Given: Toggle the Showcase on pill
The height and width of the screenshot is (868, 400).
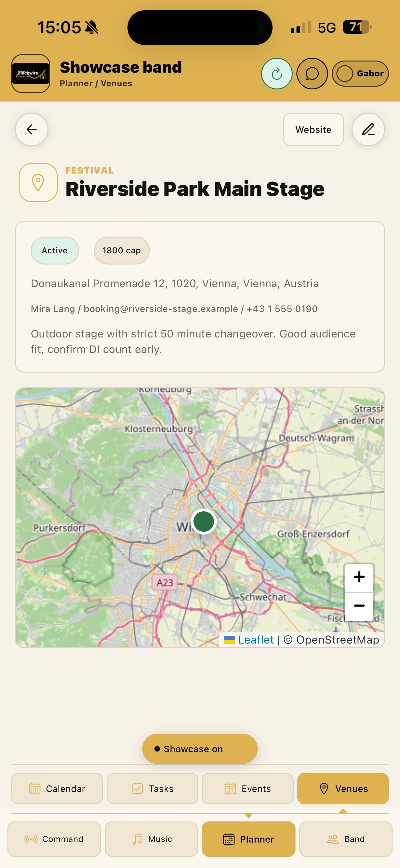Looking at the screenshot, I should (x=200, y=749).
